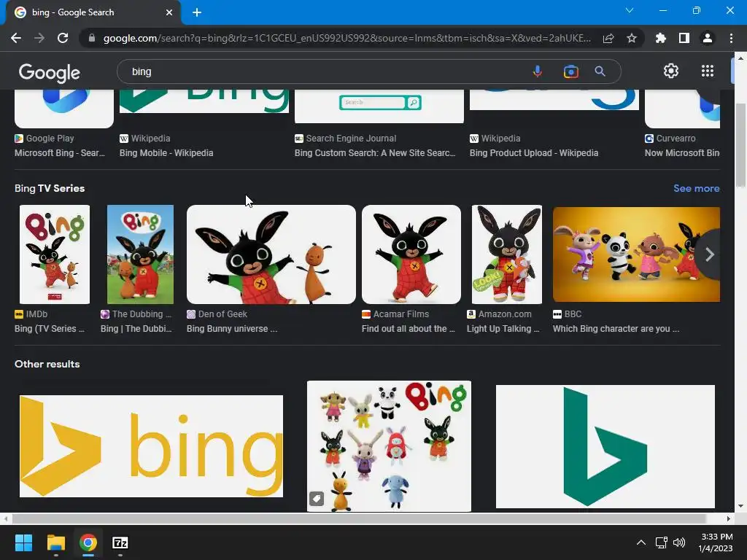Click the vertical scrollbar thumb
The width and height of the screenshot is (747, 560).
click(741, 145)
